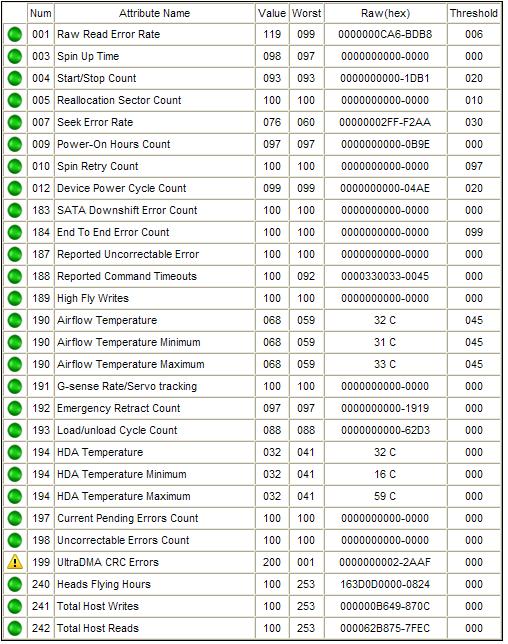Click yellow warning icon for UltraDMA CRC Errors
Viewport: 508px width, 644px height.
15,562
